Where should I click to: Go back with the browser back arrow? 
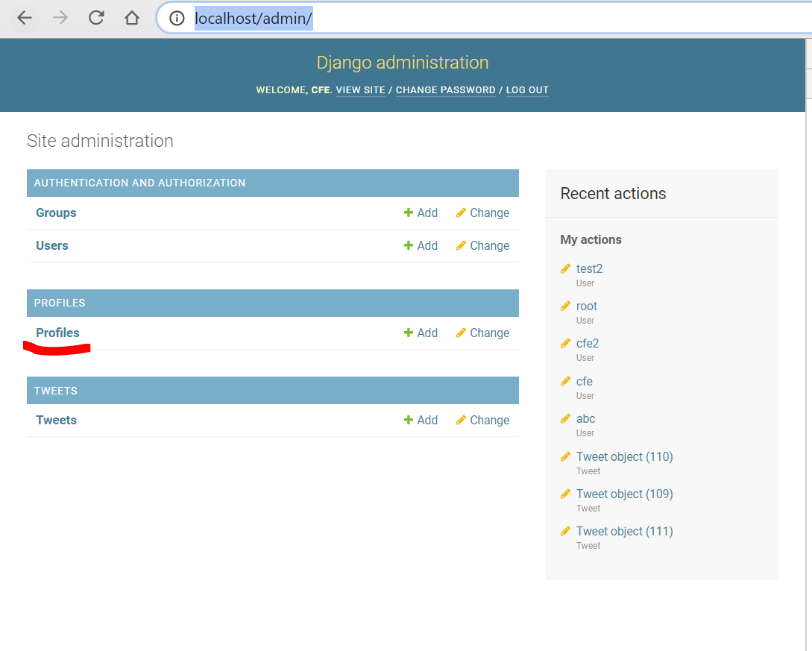tap(25, 18)
